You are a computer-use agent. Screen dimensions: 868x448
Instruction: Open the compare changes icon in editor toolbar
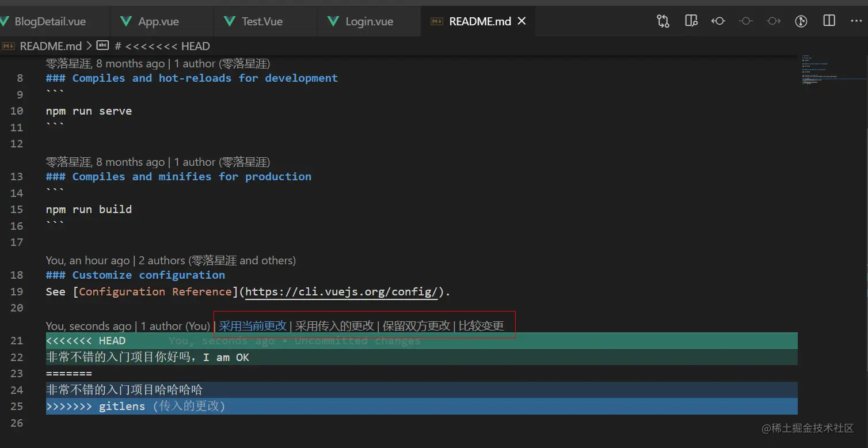point(663,21)
